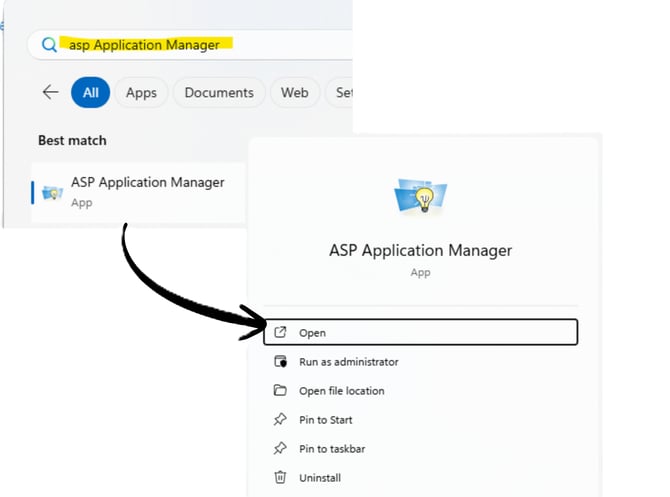670x497 pixels.
Task: Select the partially visible Settings filter tab
Action: [343, 93]
